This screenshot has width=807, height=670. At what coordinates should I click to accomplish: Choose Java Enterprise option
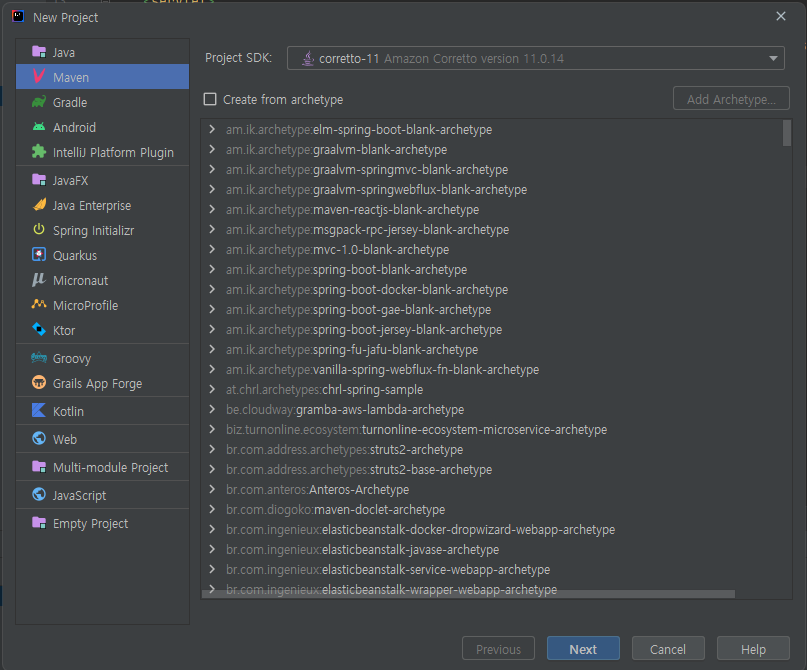(x=102, y=205)
